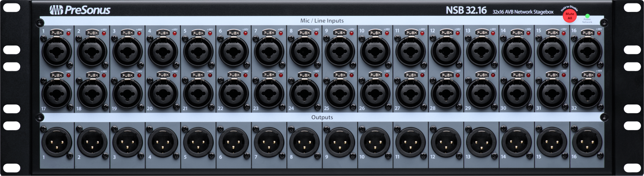
Task: Push the PUSH release tab on input 2
Action: pos(92,33)
